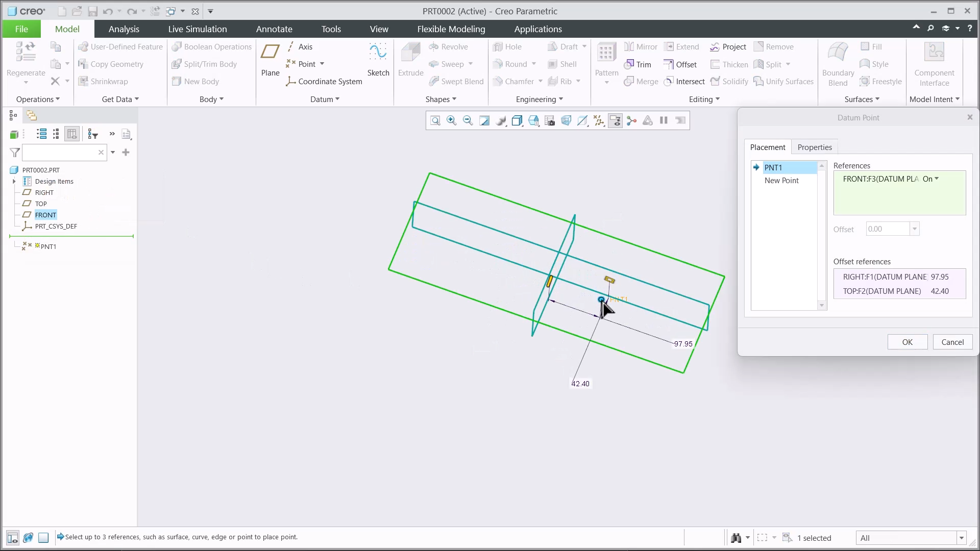Click the point list scrollbar down arrow
This screenshot has height=551, width=980.
pyautogui.click(x=822, y=306)
